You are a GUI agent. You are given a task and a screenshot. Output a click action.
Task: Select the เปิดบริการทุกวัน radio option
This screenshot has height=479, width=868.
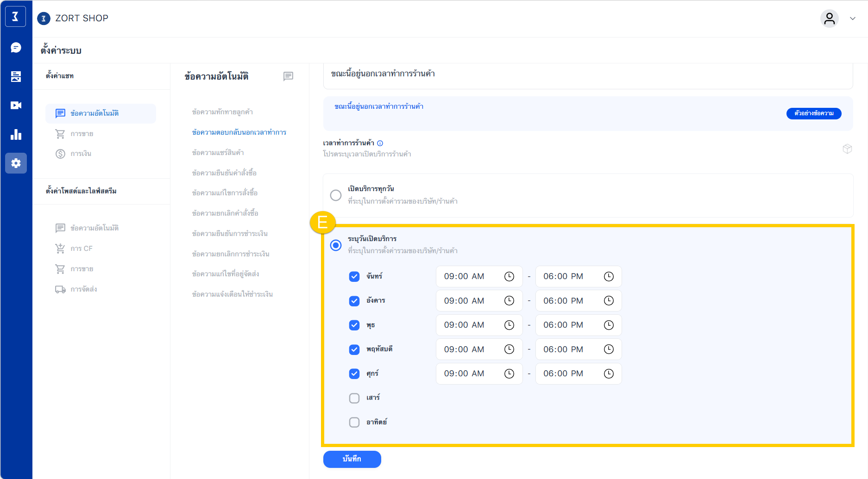pyautogui.click(x=336, y=195)
